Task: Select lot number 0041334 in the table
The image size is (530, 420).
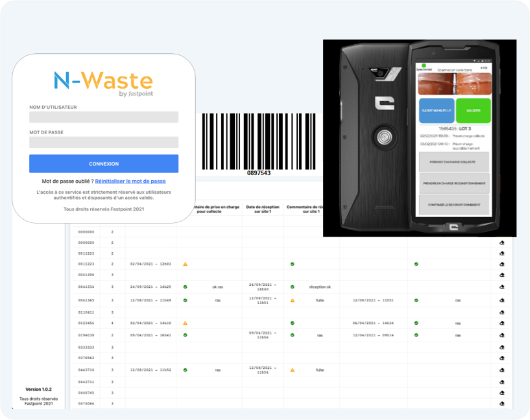Action: [86, 287]
